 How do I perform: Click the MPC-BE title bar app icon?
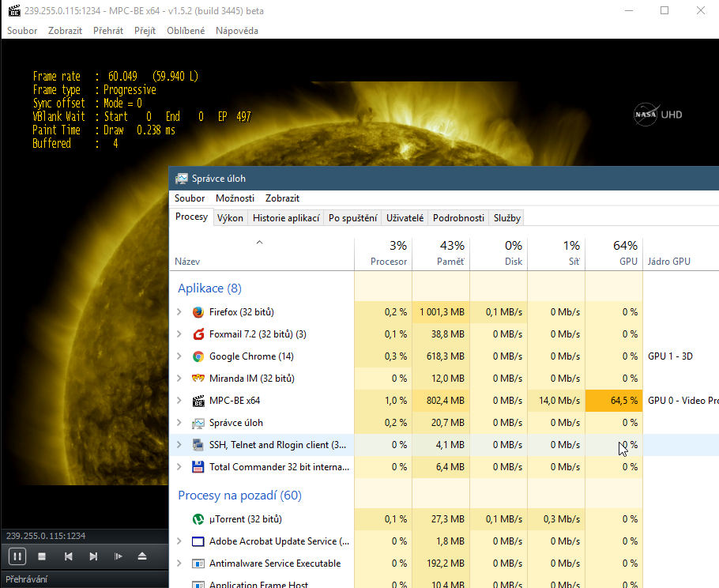tap(14, 10)
